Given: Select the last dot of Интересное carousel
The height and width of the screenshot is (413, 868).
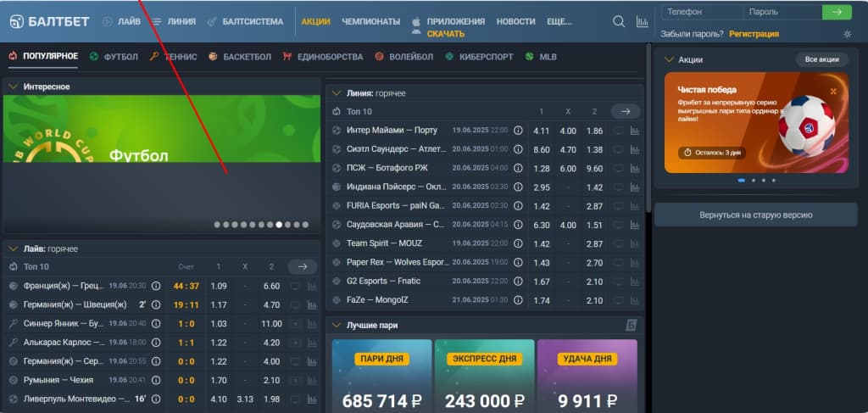Looking at the screenshot, I should tap(305, 225).
